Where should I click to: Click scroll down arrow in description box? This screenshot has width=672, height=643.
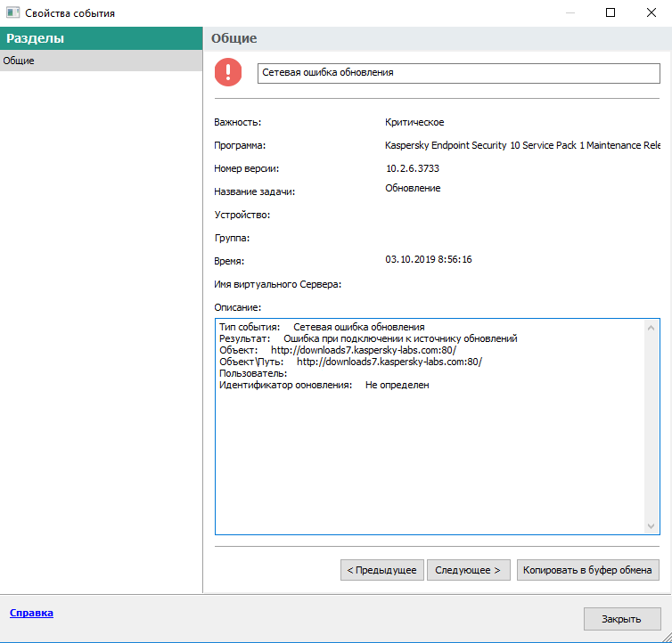click(652, 526)
